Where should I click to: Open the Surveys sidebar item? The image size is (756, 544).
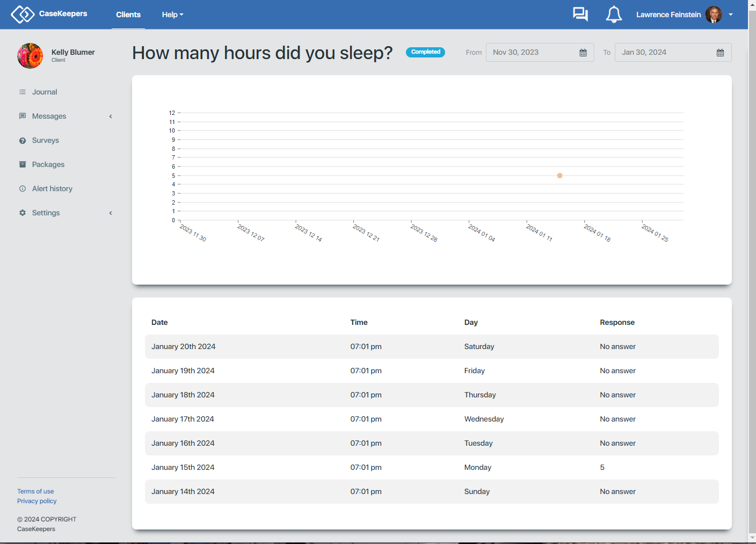(46, 140)
